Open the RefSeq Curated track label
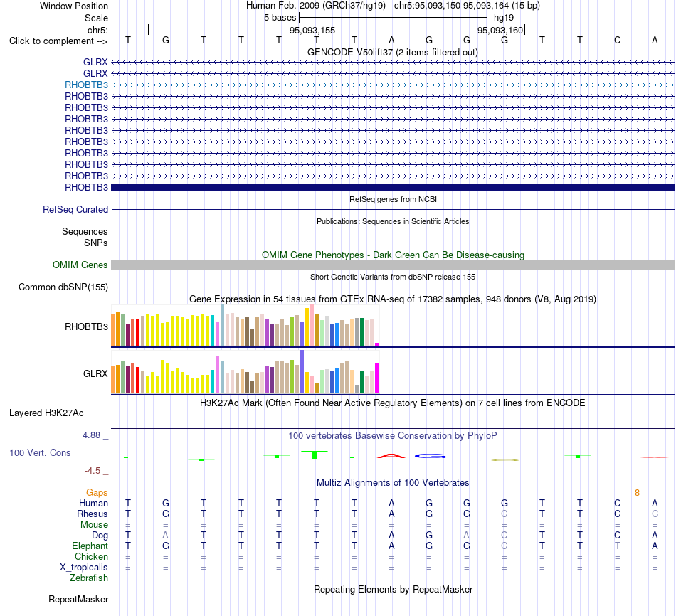This screenshot has width=676, height=616. (75, 210)
